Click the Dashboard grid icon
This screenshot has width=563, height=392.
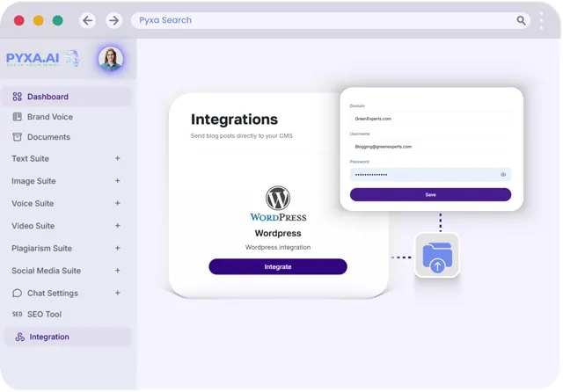point(18,97)
